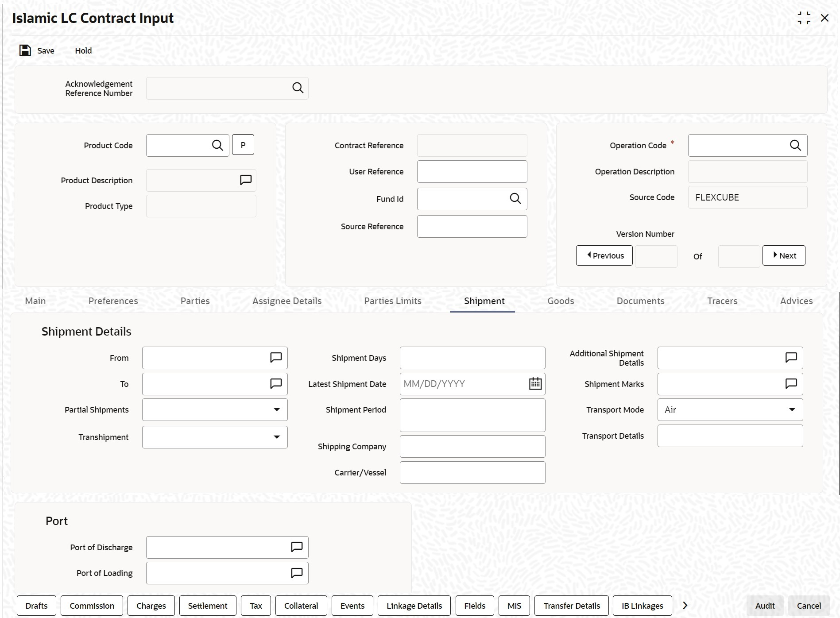
Task: Open Shipment Marks text popup icon
Action: point(791,383)
